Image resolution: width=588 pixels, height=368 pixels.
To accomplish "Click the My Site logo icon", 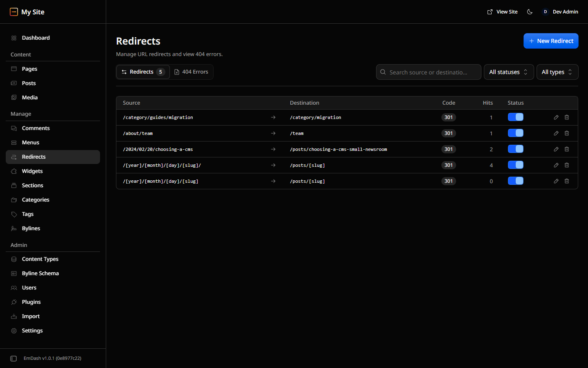I will coord(14,12).
